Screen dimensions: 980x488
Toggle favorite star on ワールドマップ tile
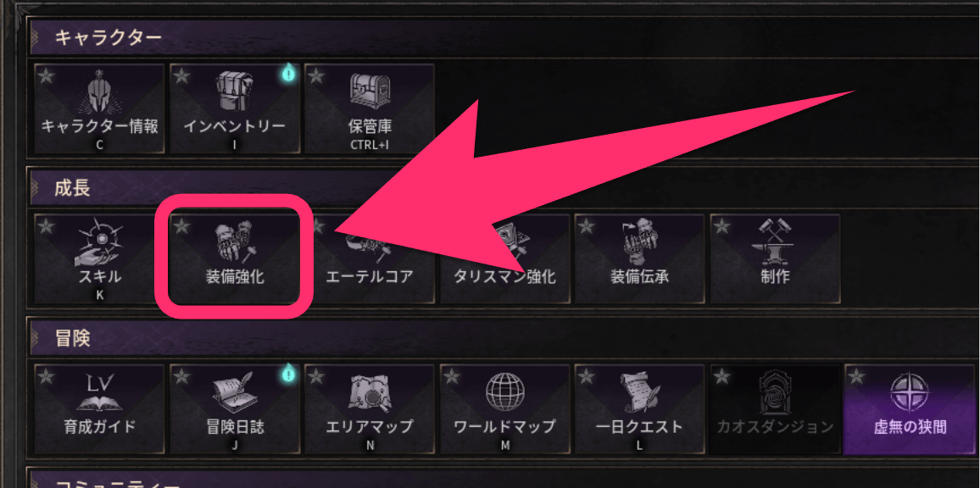tap(451, 377)
